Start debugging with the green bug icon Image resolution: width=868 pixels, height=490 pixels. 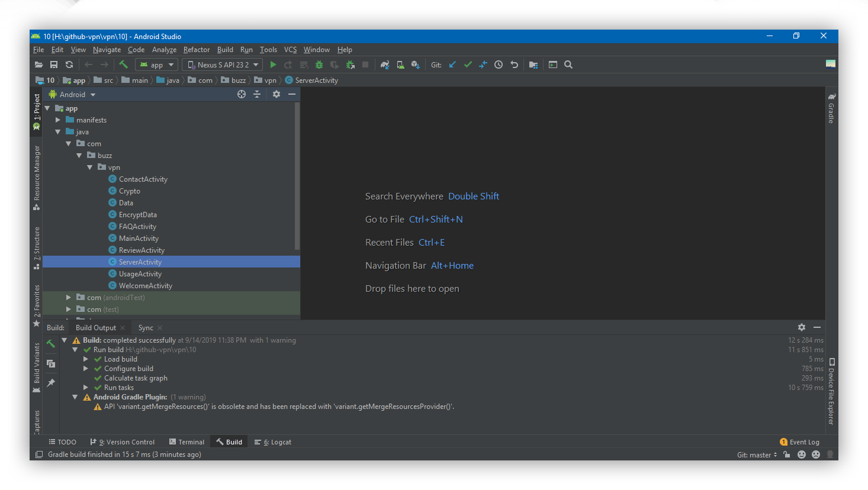319,65
